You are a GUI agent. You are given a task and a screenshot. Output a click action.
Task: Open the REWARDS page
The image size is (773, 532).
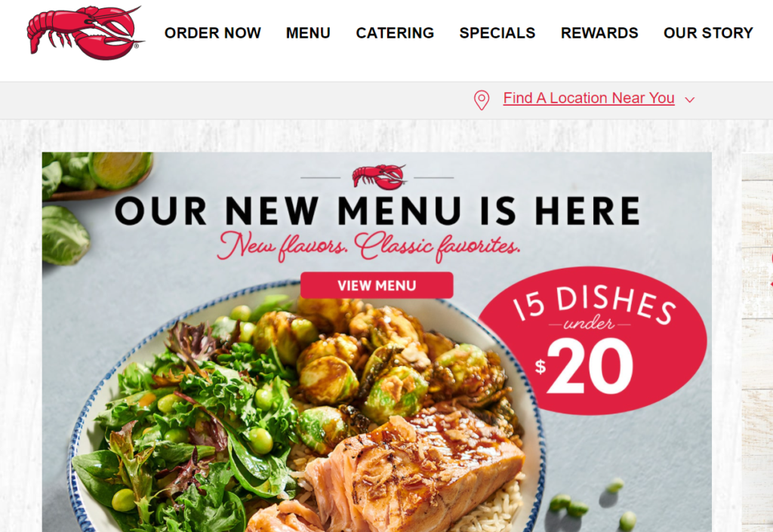(x=599, y=33)
